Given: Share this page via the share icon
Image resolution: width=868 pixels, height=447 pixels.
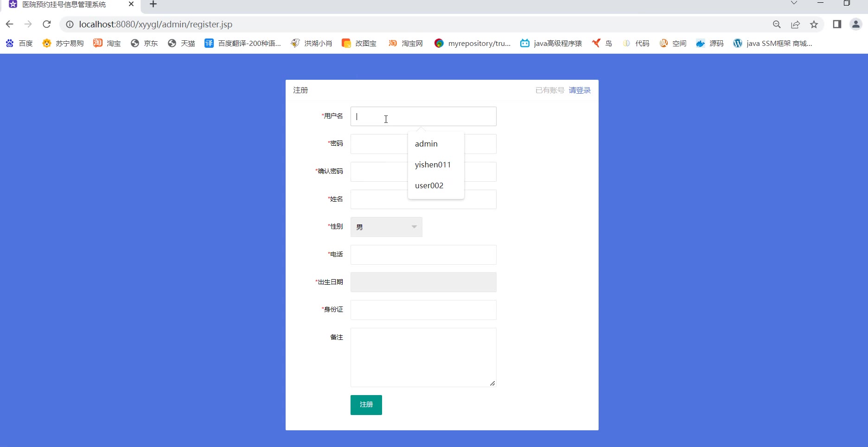Looking at the screenshot, I should (795, 24).
